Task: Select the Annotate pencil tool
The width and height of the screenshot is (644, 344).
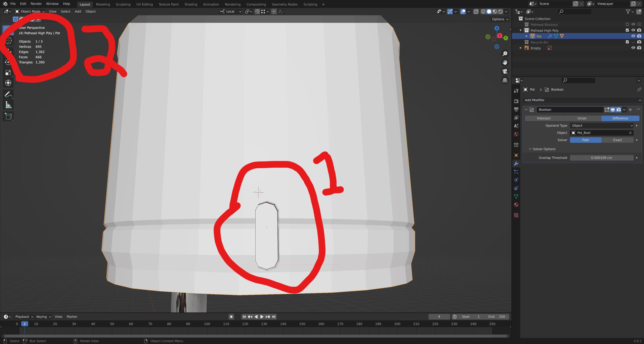Action: pyautogui.click(x=8, y=95)
